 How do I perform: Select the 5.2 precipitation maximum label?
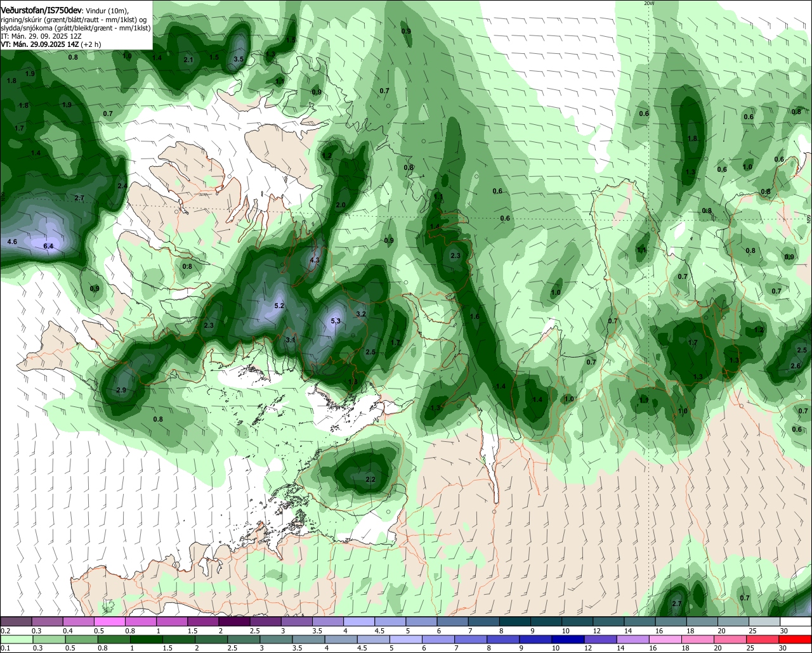pyautogui.click(x=279, y=306)
